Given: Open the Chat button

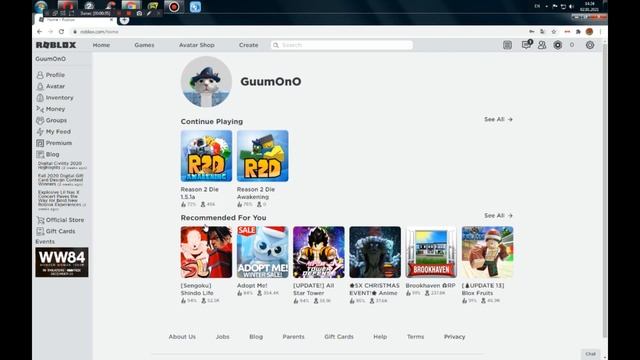Looking at the screenshot, I should tap(591, 354).
